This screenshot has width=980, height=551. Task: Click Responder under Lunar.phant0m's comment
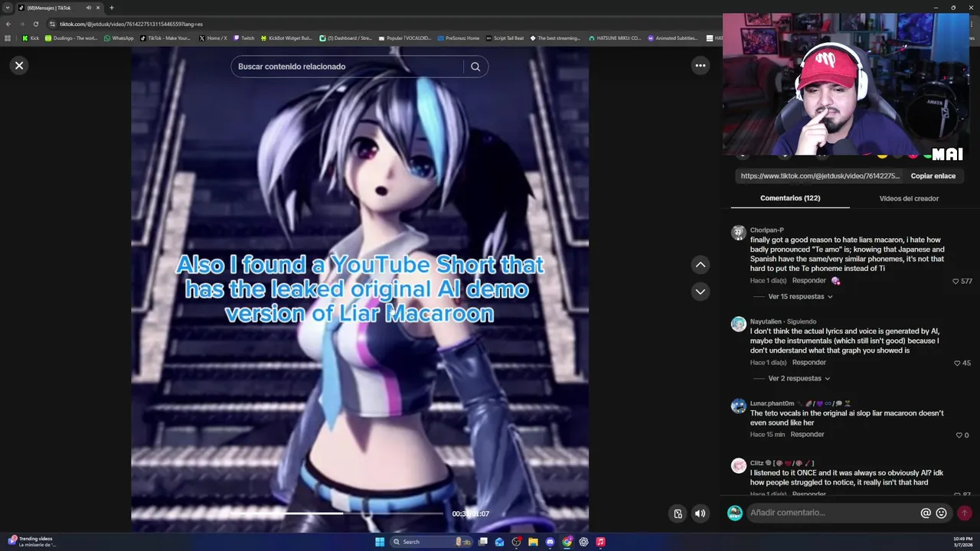[807, 435]
